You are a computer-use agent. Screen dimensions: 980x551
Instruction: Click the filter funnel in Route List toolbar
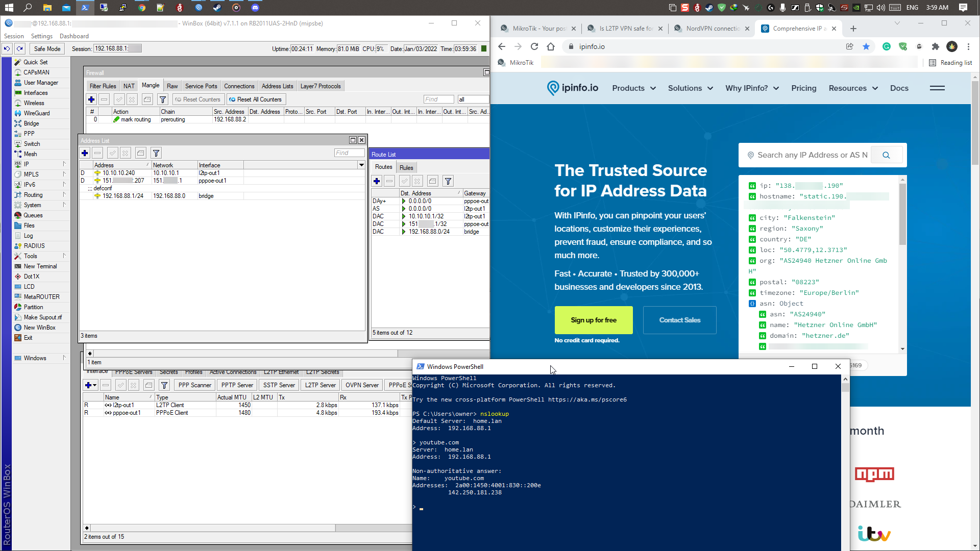click(448, 181)
